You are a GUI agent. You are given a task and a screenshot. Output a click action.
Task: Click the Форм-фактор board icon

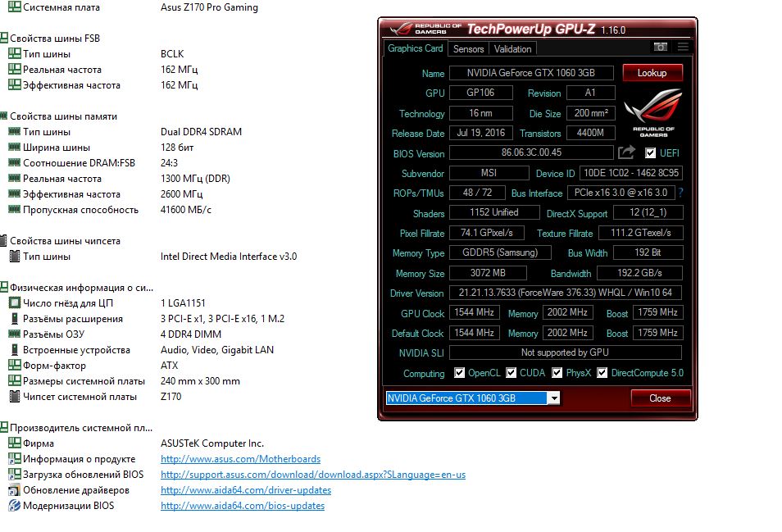(15, 365)
